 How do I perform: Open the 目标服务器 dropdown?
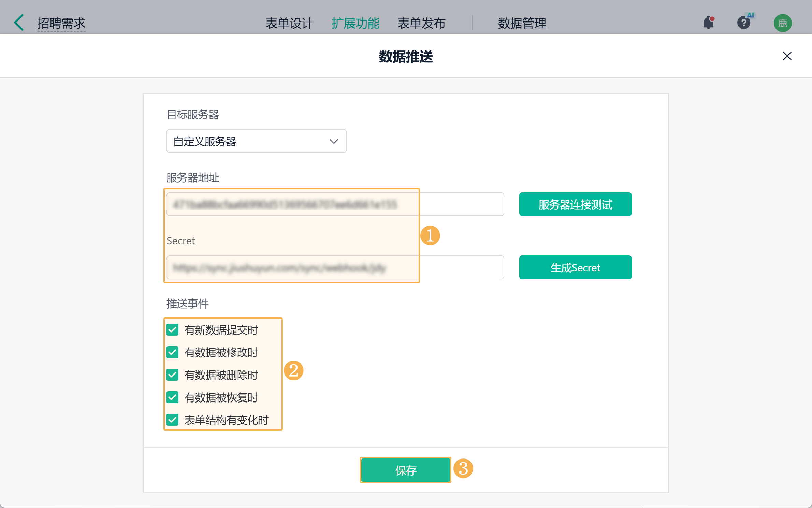click(x=256, y=141)
